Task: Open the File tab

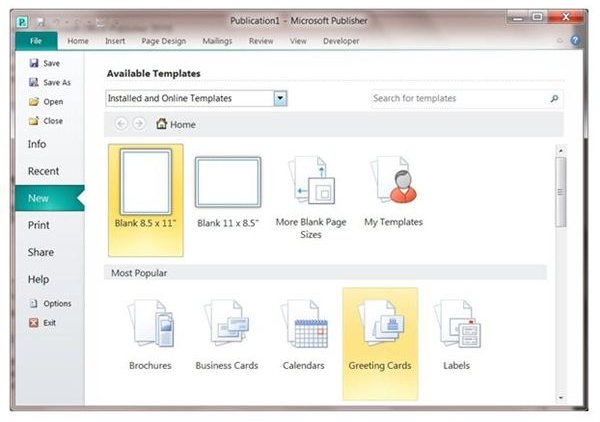Action: (36, 41)
